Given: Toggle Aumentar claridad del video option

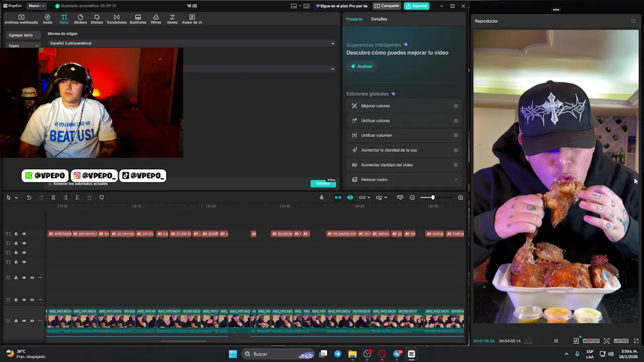Looking at the screenshot, I should (456, 165).
